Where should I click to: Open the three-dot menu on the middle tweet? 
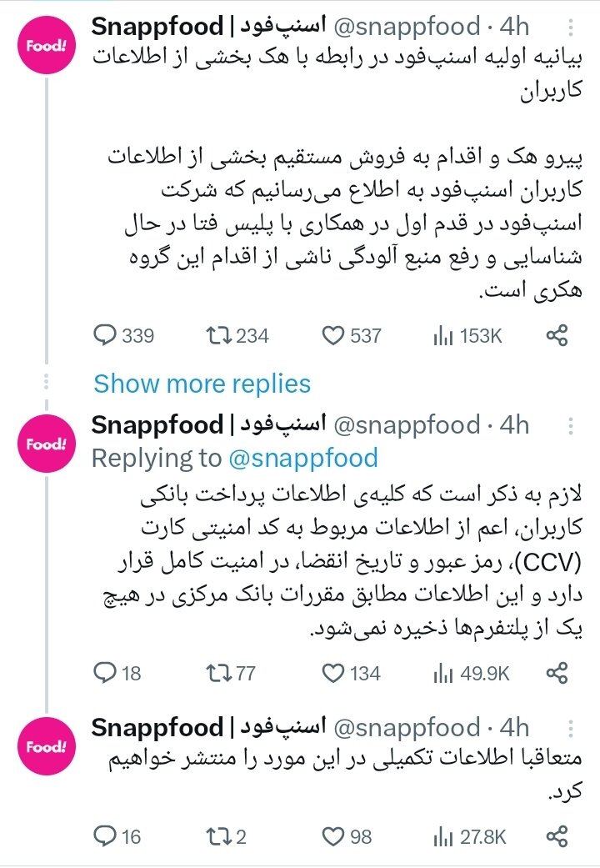click(570, 425)
